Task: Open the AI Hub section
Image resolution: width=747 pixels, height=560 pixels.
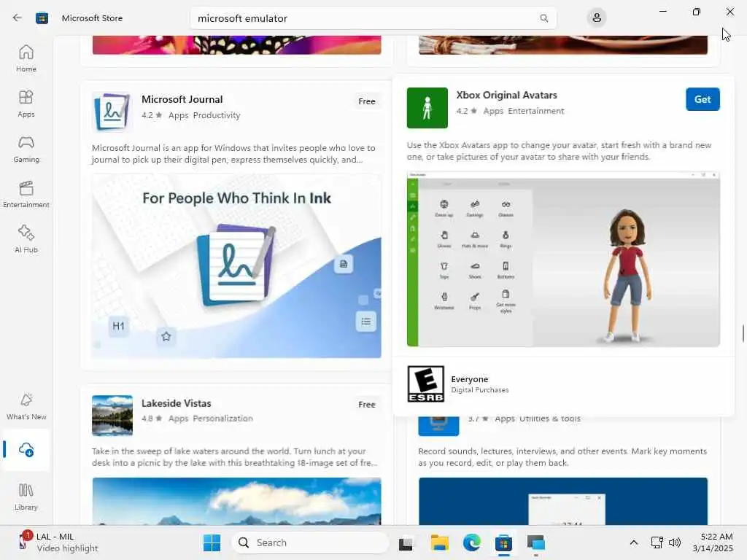Action: (x=26, y=239)
